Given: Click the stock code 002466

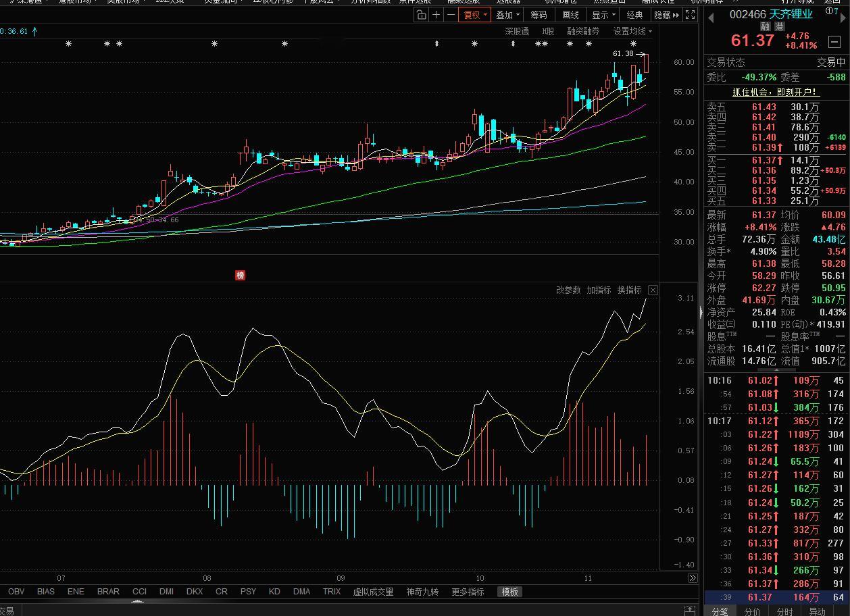Looking at the screenshot, I should coord(747,14).
